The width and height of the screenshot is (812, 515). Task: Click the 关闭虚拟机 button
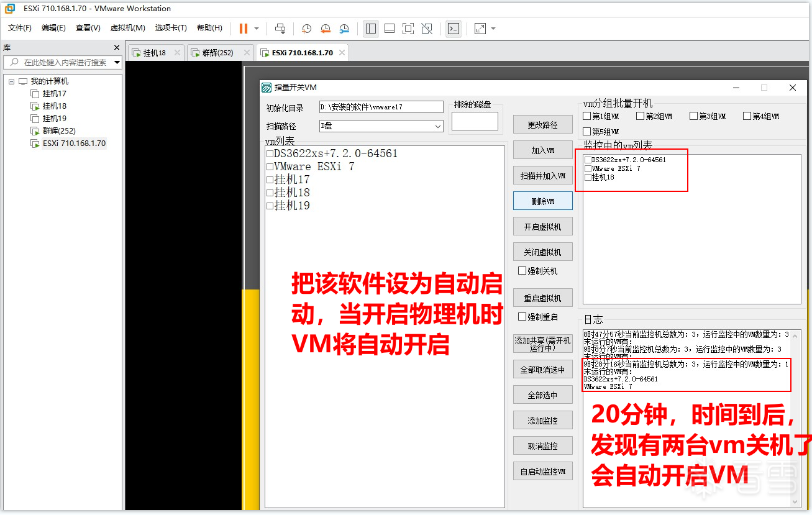tap(543, 252)
